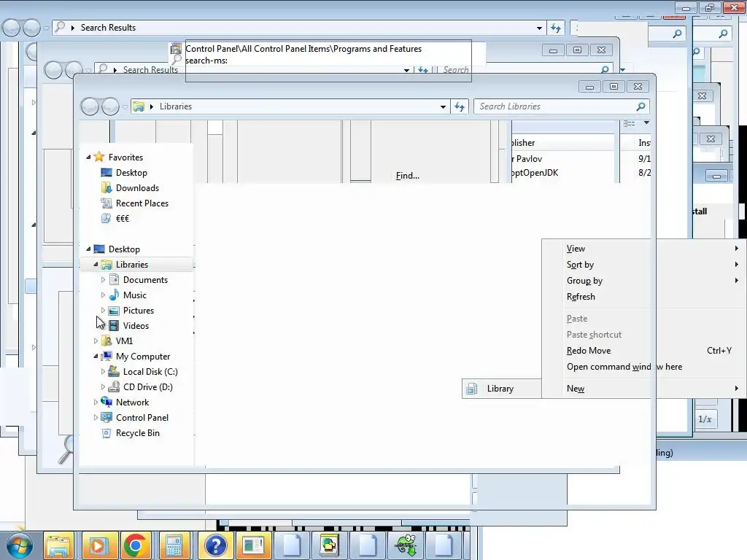
Task: Select My Computer in tree
Action: click(143, 356)
